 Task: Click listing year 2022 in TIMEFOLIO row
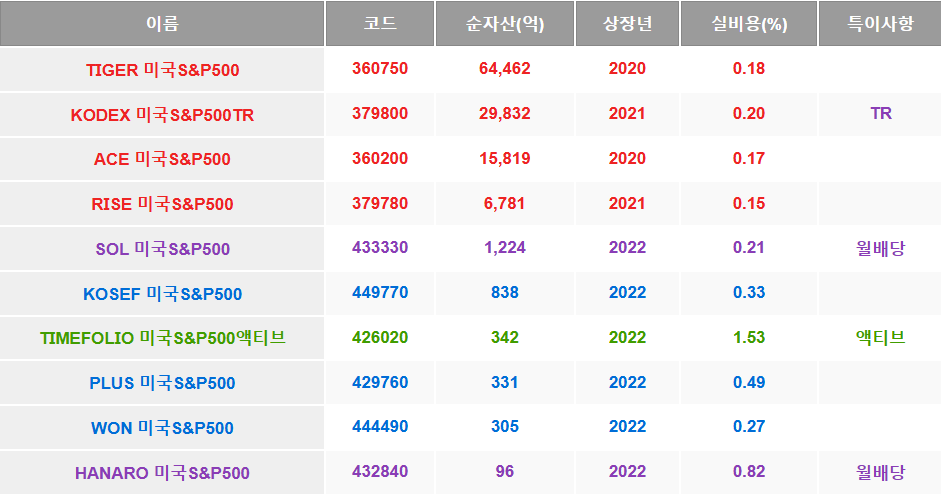point(627,337)
